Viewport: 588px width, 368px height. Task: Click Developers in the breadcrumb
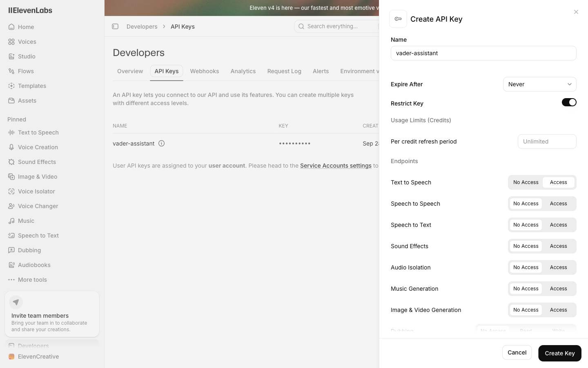142,27
